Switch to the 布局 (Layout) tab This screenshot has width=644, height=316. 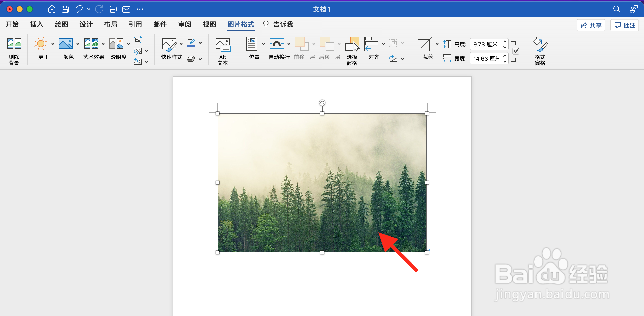[x=111, y=24]
